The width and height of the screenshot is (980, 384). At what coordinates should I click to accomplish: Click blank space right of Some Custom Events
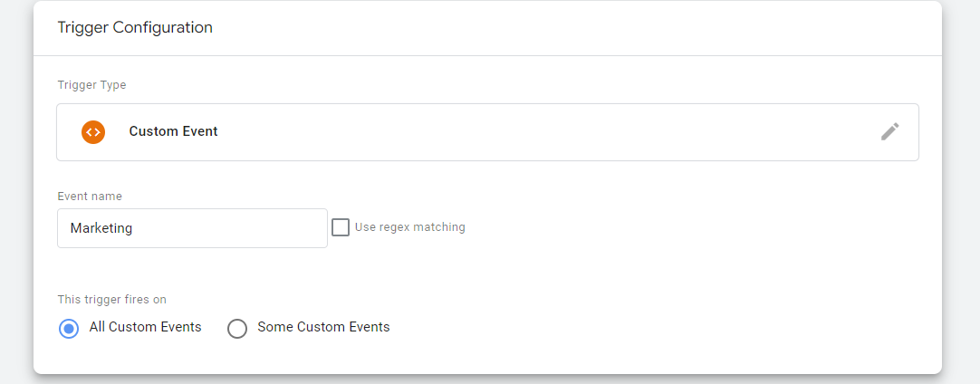657,328
